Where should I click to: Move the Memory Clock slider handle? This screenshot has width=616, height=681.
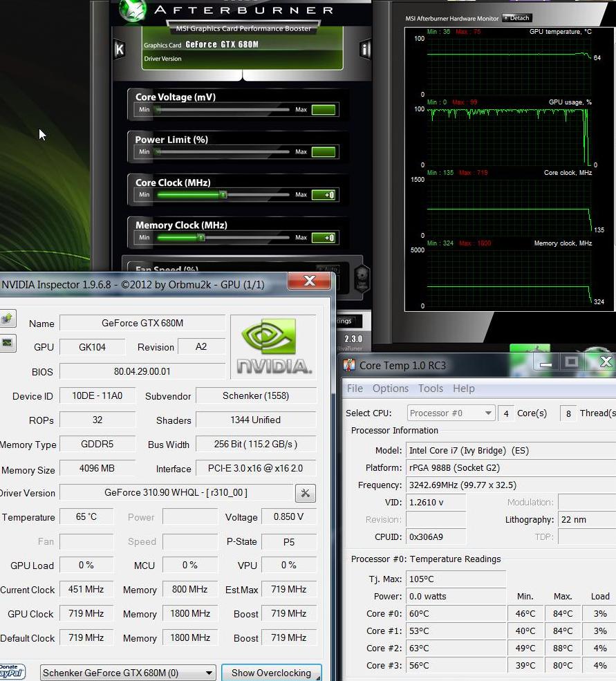click(201, 237)
